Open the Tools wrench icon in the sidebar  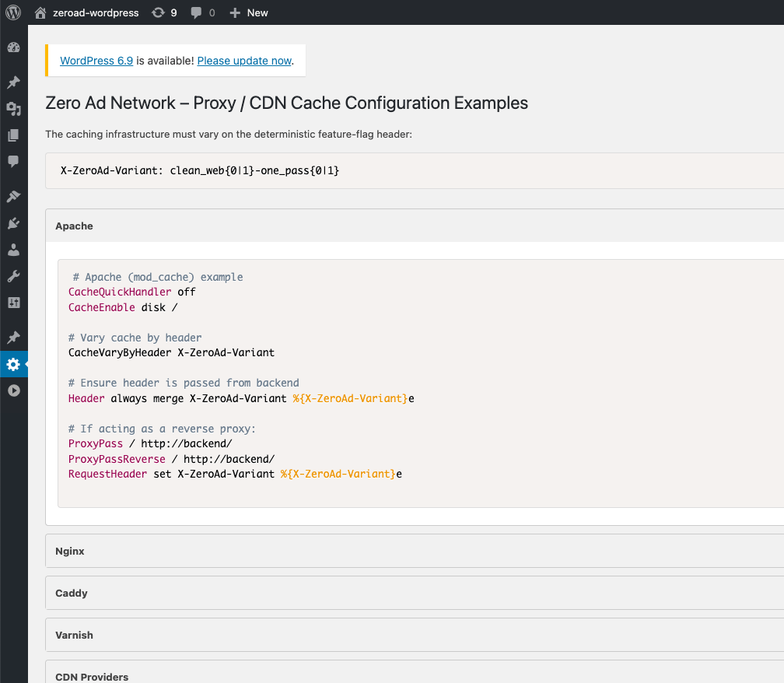13,276
